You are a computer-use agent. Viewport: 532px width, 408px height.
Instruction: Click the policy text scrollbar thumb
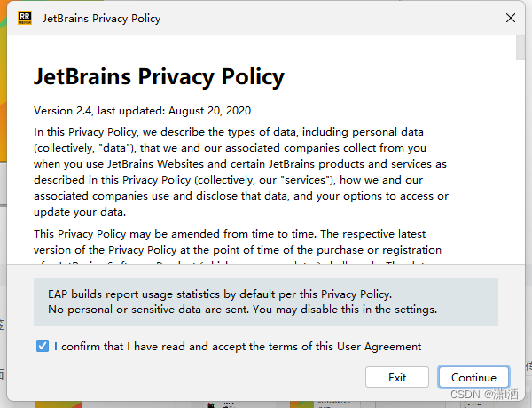tap(520, 48)
